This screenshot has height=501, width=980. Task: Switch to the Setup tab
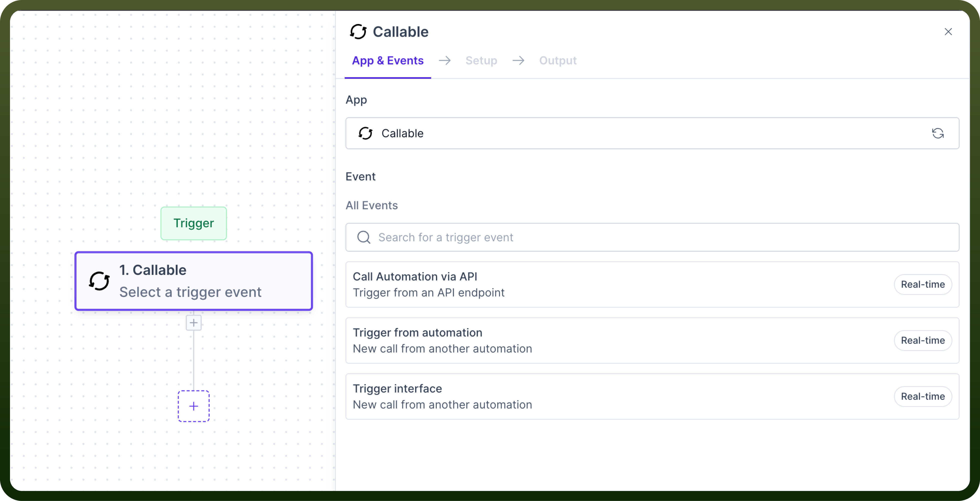tap(481, 60)
